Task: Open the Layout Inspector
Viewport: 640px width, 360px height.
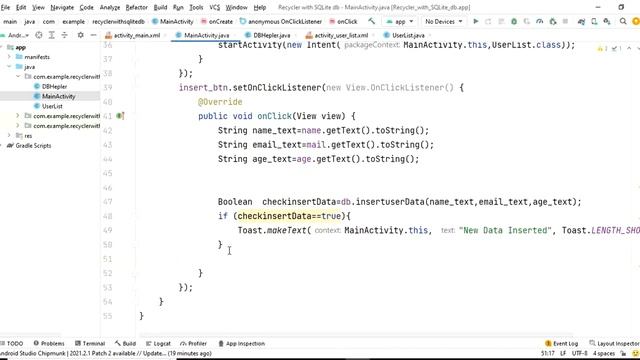Action: [614, 343]
